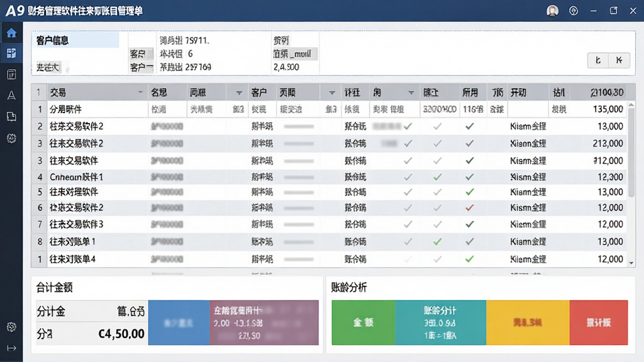Click scrollbar down arrow of table
Screen dimensions: 644x362
(x=631, y=263)
